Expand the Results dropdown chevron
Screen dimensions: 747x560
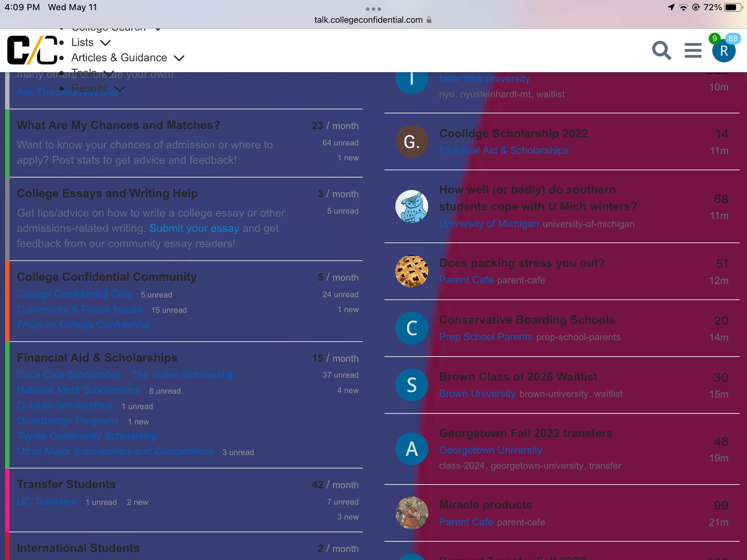119,89
